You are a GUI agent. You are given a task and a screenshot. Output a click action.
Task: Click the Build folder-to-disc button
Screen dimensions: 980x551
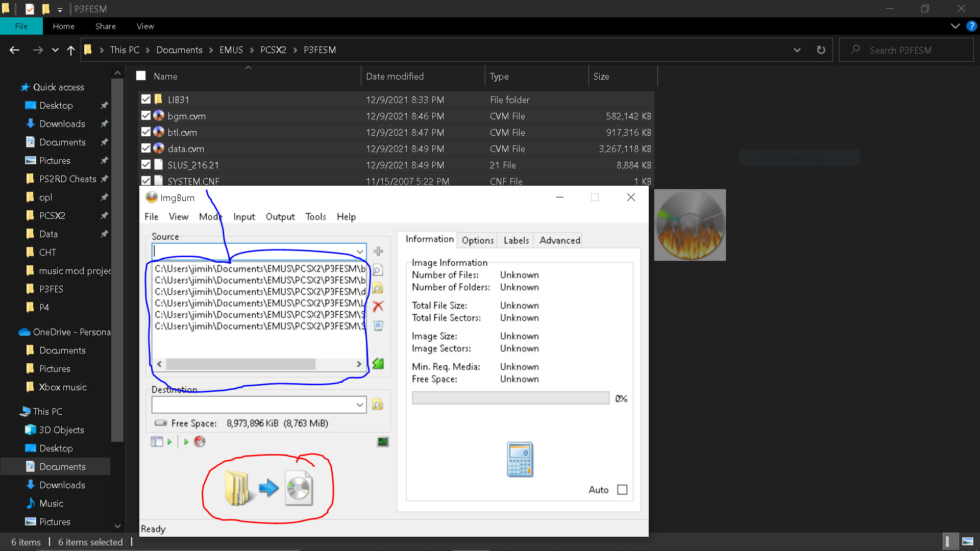pyautogui.click(x=268, y=488)
